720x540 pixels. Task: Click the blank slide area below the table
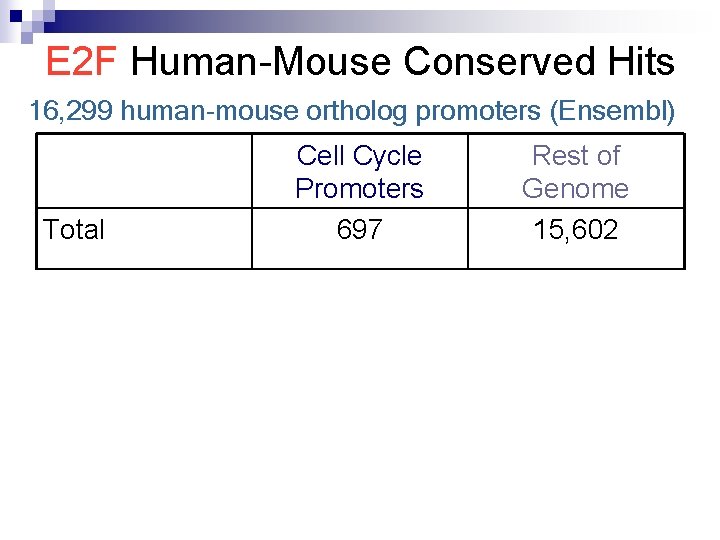click(x=360, y=400)
